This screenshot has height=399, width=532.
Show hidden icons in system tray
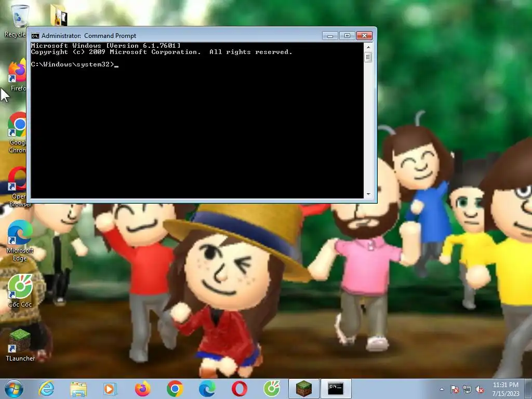tap(442, 390)
